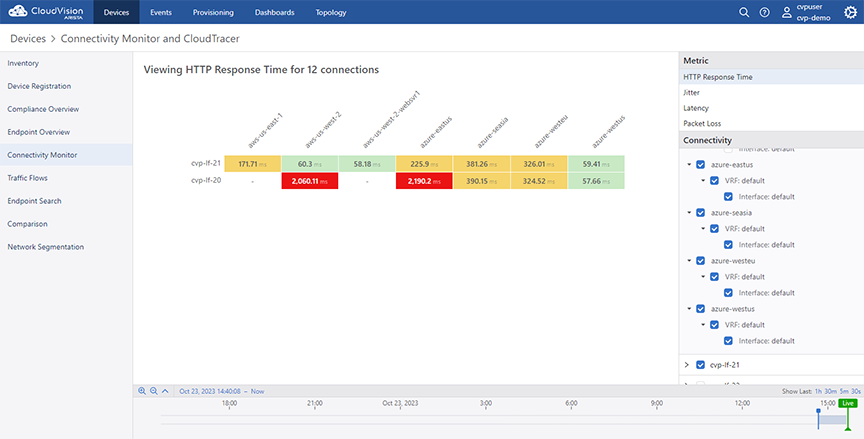The image size is (864, 439).
Task: Click the CloudVision Arista logo
Action: pyautogui.click(x=46, y=12)
